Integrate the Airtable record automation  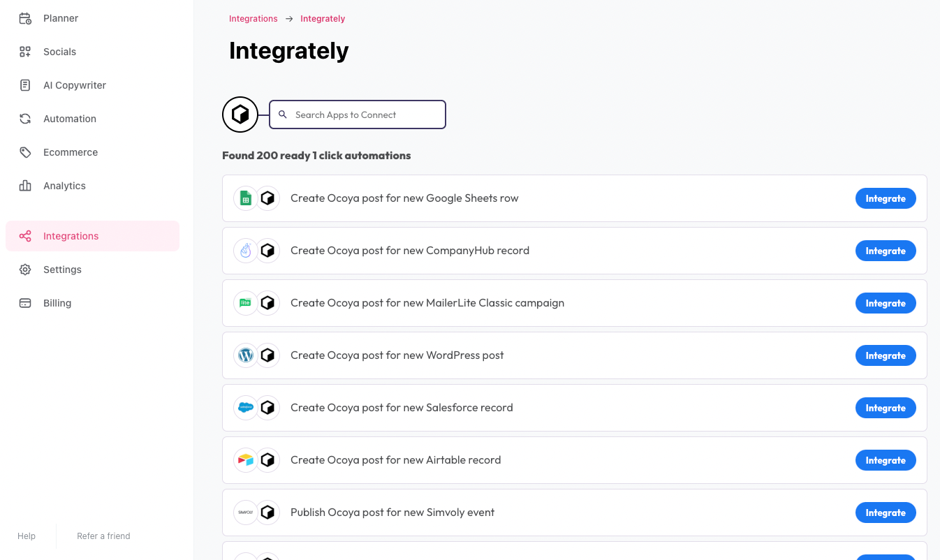coord(886,460)
